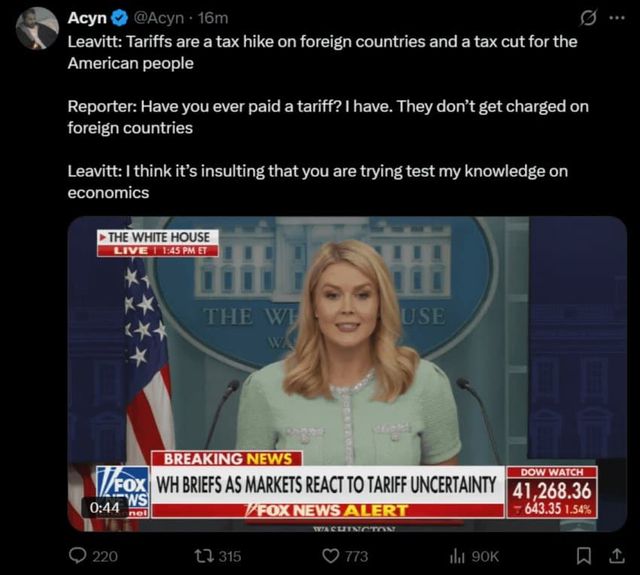Viewport: 640px width, 575px height.
Task: Click the Grok slashed-circle icon
Action: click(x=588, y=18)
